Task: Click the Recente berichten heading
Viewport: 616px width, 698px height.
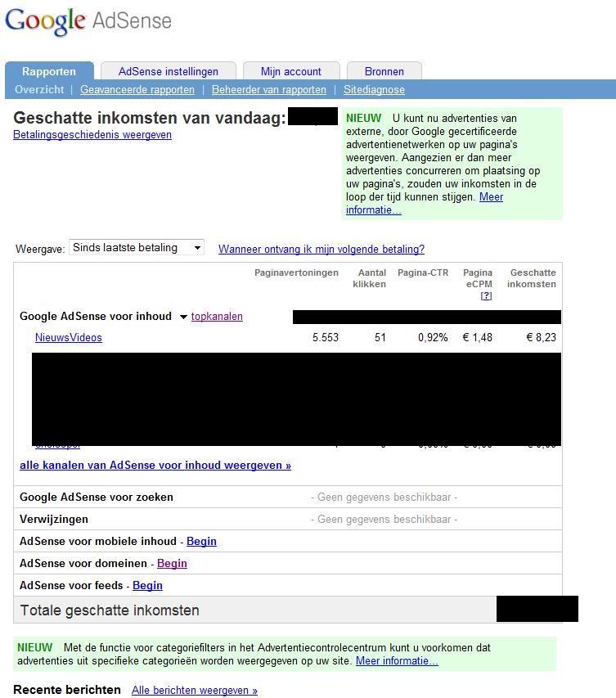Action: [x=67, y=690]
